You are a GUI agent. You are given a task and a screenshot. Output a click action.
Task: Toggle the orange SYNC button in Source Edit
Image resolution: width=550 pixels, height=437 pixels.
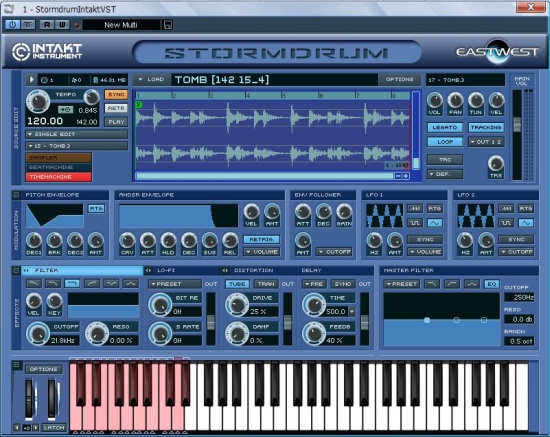116,95
